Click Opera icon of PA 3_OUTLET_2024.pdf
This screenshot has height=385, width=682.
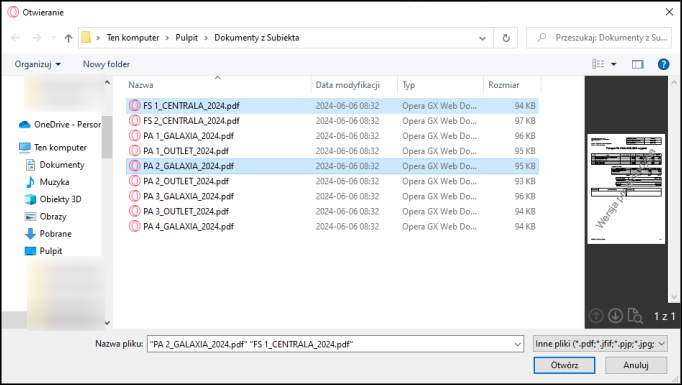click(x=135, y=211)
